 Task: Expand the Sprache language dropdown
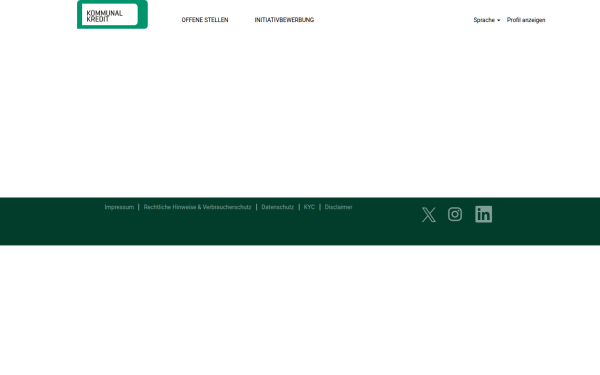(486, 20)
